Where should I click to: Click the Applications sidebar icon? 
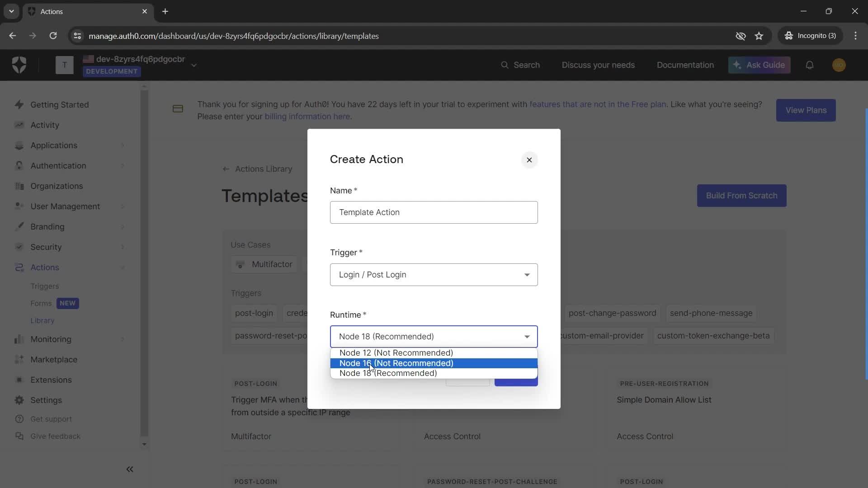click(x=19, y=145)
